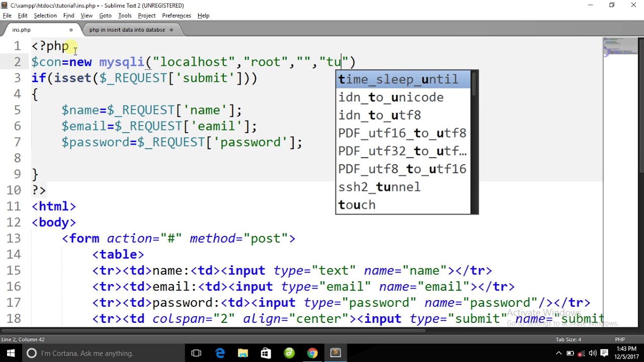The width and height of the screenshot is (644, 362).
Task: Click the 'localhost' string on line 2
Action: pyautogui.click(x=194, y=62)
